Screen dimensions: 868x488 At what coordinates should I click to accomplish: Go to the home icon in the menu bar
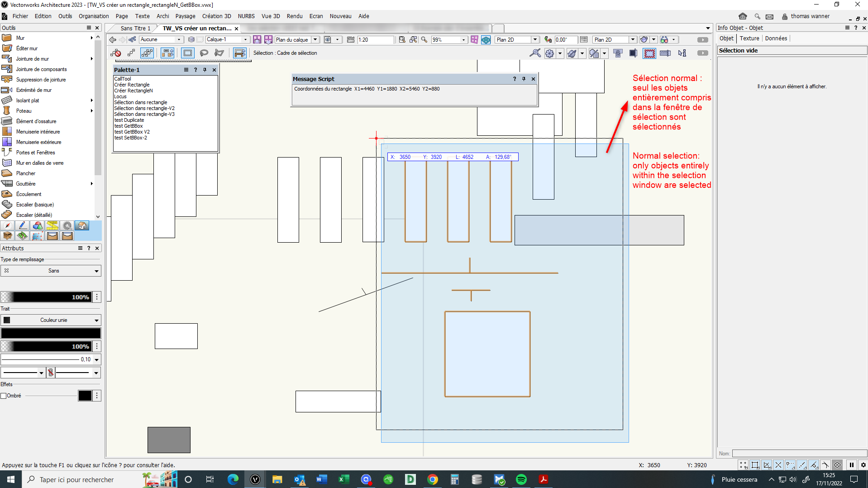coord(743,16)
